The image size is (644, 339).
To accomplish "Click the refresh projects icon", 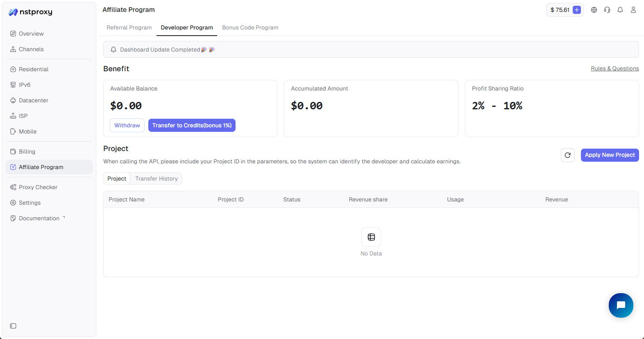I will click(x=567, y=155).
